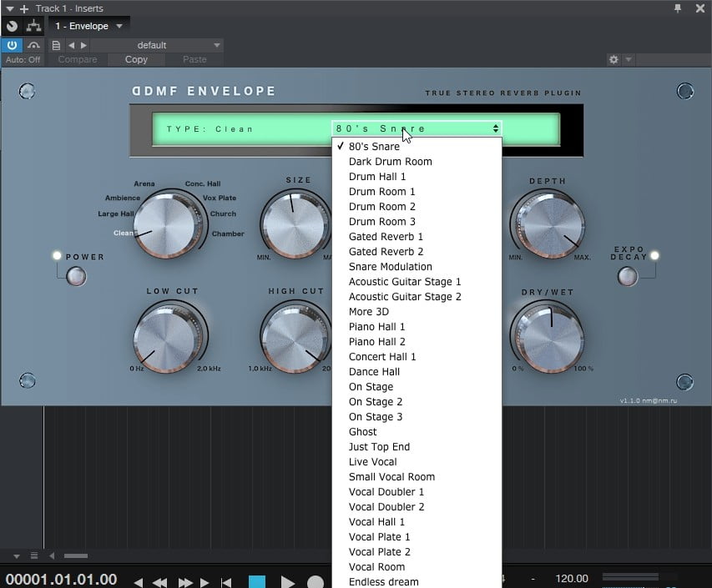Collapse the Track 1 Inserts triangle
This screenshot has height=588, width=712.
click(9, 8)
